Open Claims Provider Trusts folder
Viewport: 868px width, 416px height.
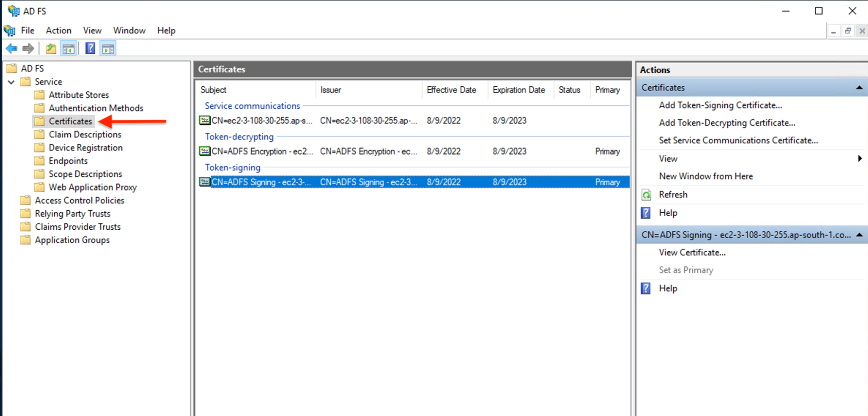coord(78,227)
